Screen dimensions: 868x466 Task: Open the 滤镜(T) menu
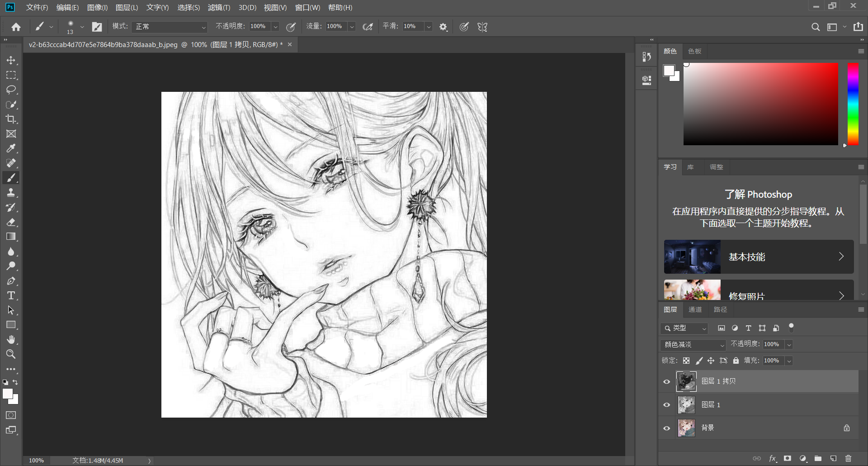coord(219,8)
